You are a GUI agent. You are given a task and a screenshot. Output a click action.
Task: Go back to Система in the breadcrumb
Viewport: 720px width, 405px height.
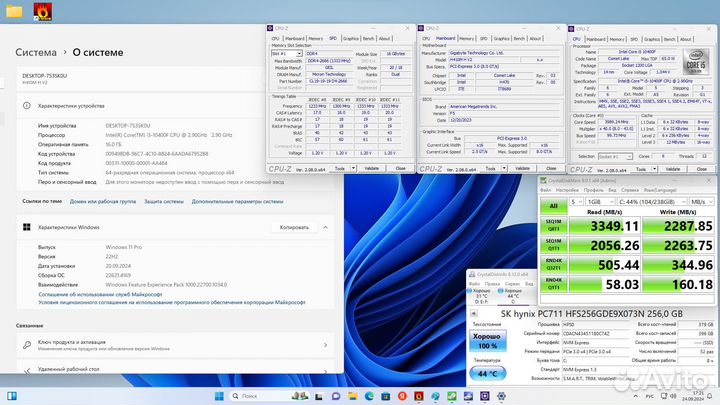(36, 52)
